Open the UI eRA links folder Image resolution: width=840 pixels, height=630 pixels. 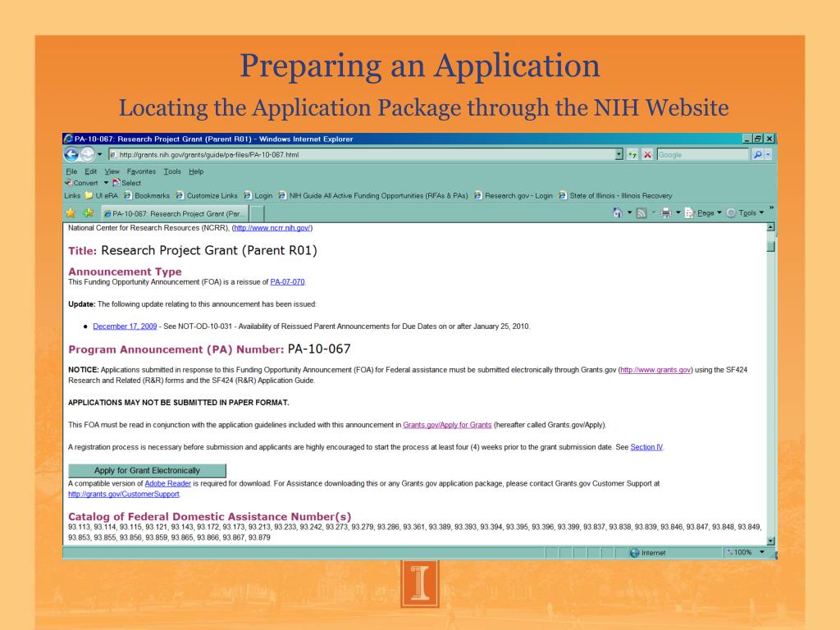pos(101,195)
